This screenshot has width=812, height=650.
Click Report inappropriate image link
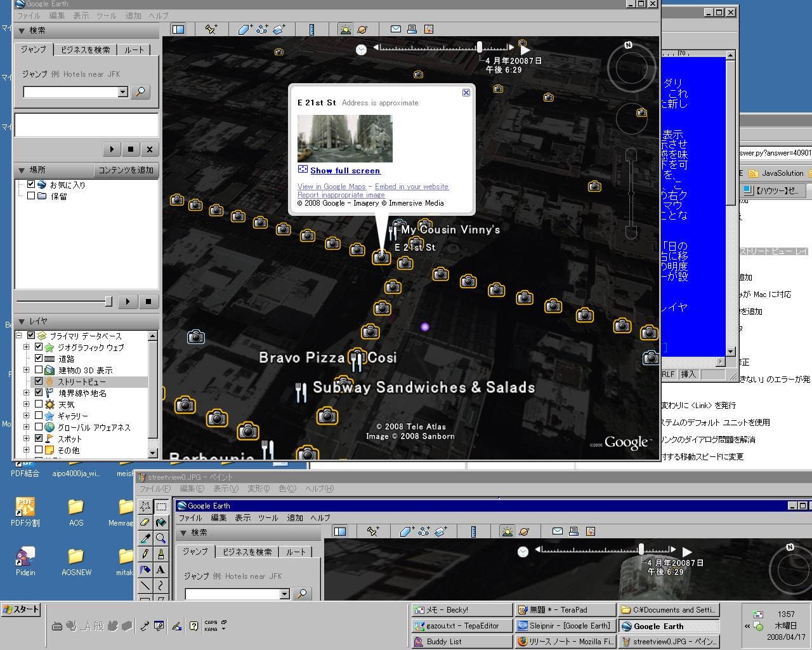341,195
